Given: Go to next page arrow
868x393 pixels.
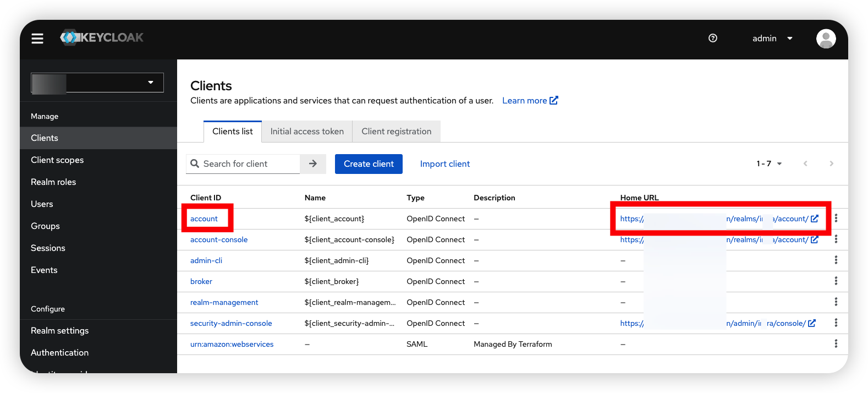Looking at the screenshot, I should [831, 163].
